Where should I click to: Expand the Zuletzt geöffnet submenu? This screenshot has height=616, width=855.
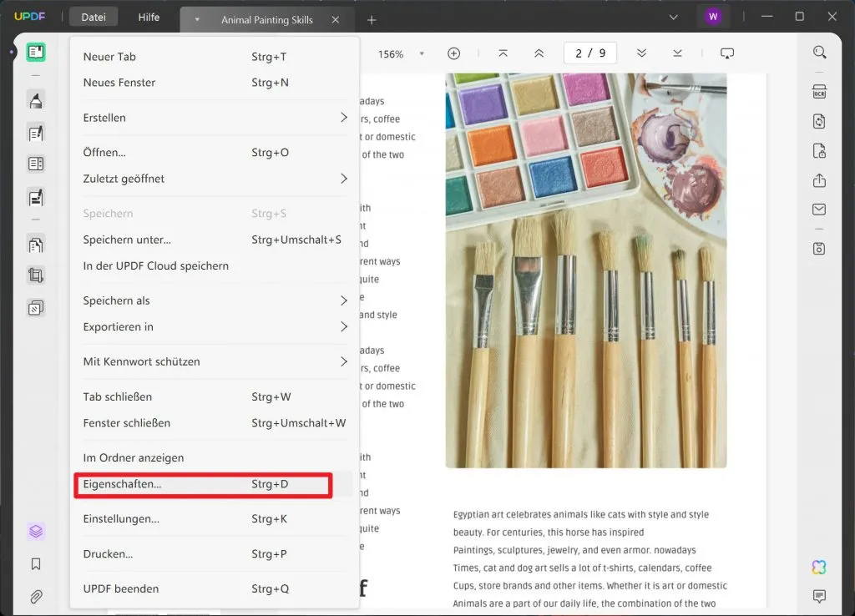pyautogui.click(x=215, y=179)
